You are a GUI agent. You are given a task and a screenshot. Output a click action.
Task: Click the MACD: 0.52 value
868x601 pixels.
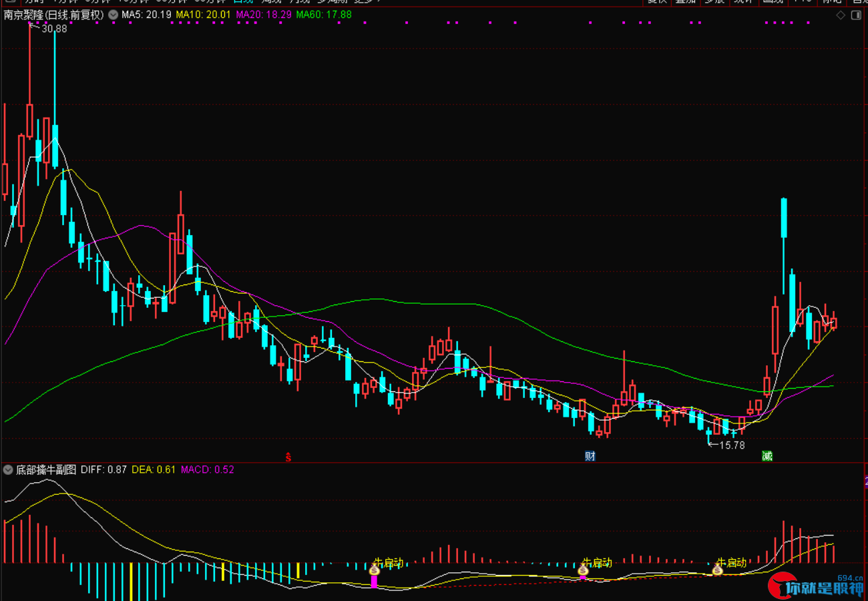tap(208, 469)
